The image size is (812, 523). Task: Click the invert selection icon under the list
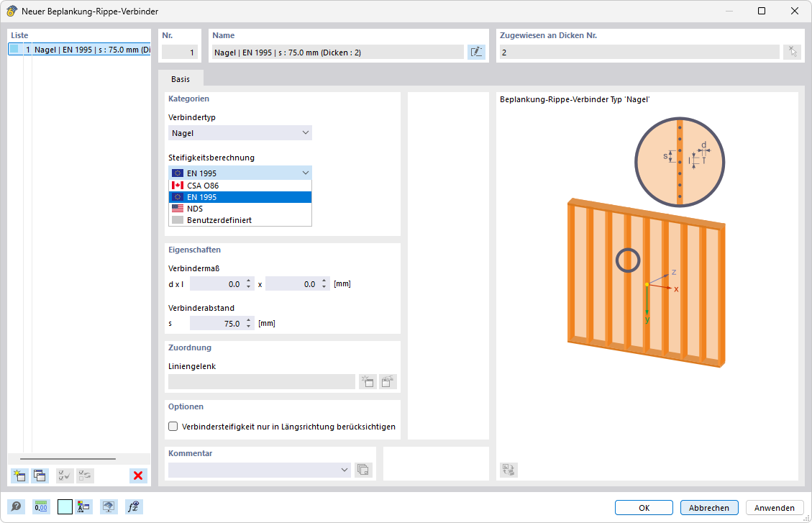(x=85, y=476)
